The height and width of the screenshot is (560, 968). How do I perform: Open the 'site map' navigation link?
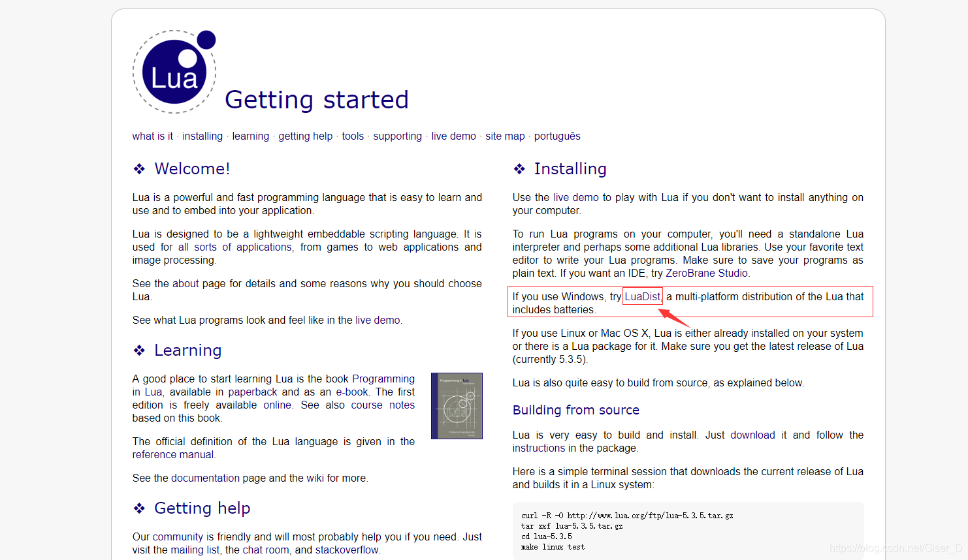pos(505,136)
